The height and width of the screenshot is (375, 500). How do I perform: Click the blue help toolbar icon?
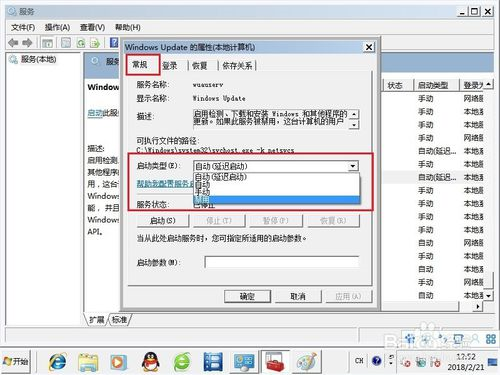114,43
